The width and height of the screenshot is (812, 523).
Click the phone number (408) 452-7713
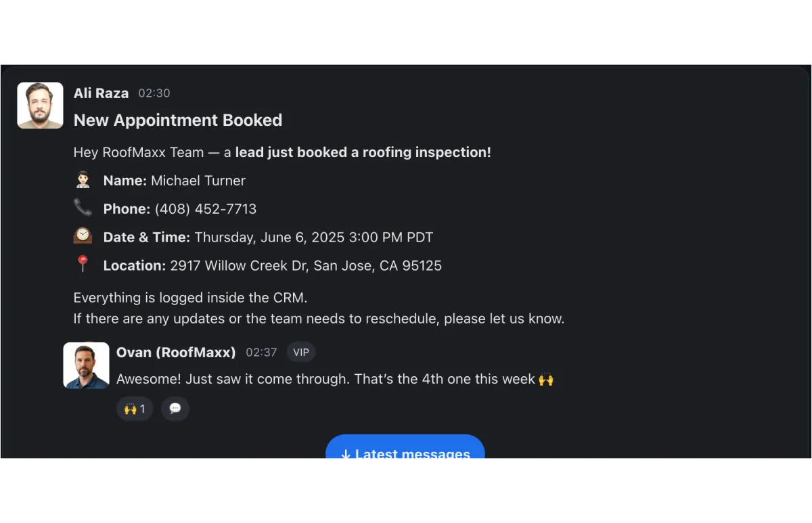(206, 209)
